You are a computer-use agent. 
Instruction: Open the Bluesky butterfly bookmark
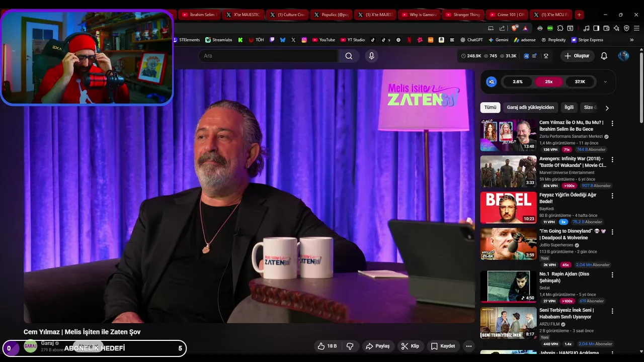283,40
